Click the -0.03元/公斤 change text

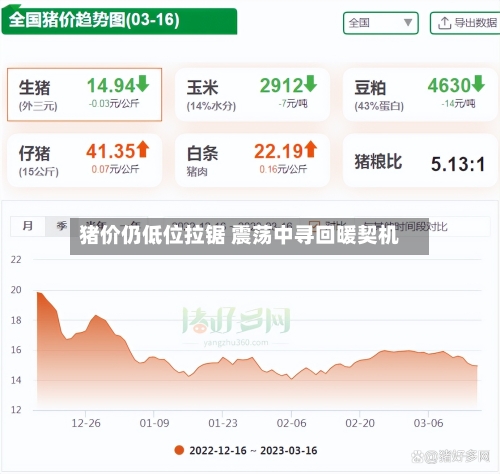click(114, 104)
